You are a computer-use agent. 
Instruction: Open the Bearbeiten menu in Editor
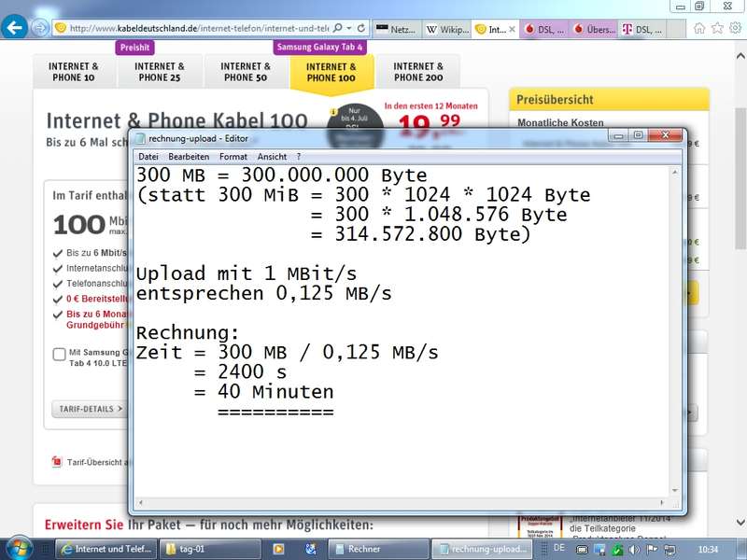[189, 157]
